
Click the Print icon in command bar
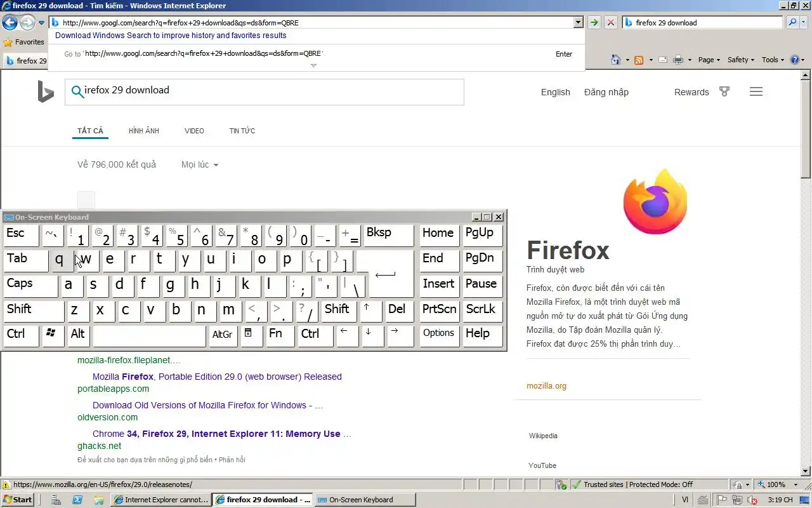678,60
